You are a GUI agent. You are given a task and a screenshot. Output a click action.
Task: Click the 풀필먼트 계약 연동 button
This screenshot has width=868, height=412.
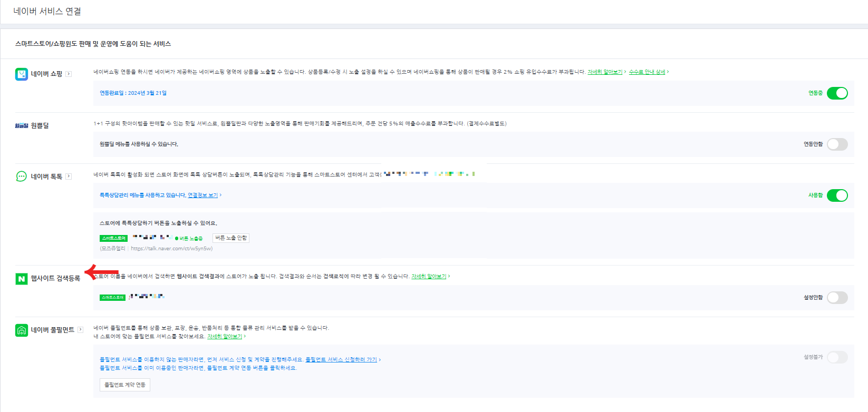[125, 385]
